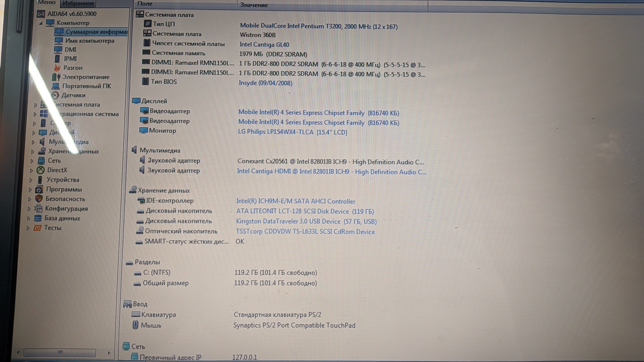Expand the Дисплей tree node
This screenshot has height=362, width=644.
tap(34, 133)
